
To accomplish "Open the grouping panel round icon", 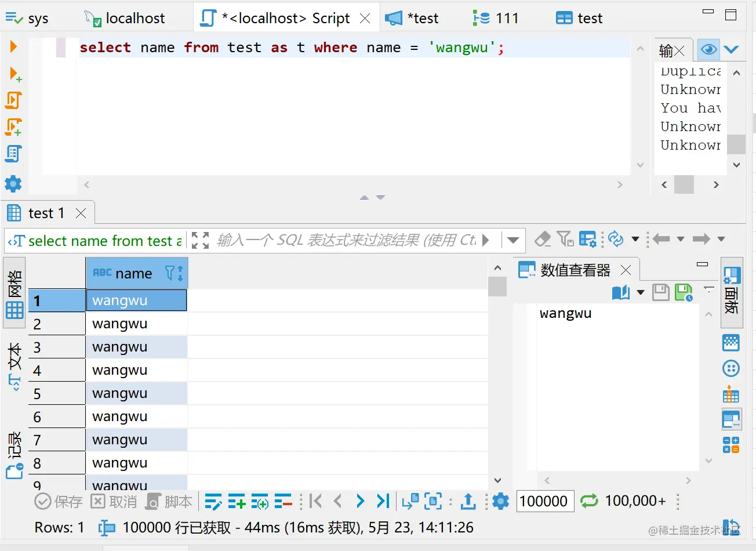I will 731,368.
